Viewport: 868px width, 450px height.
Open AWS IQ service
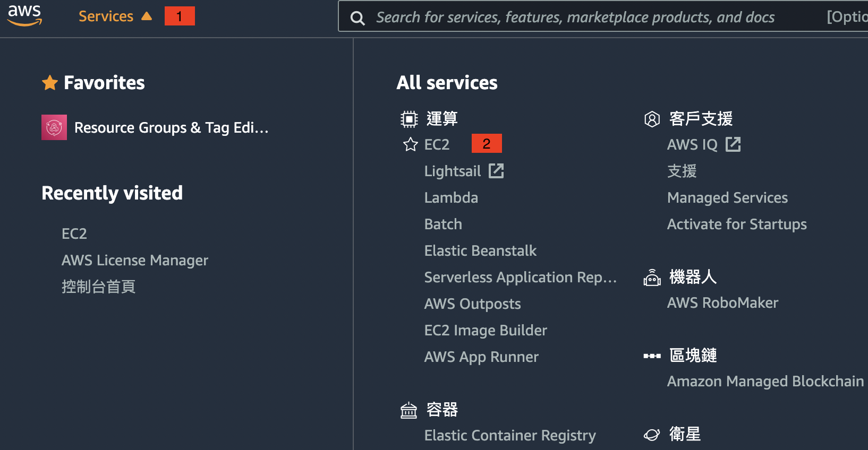point(692,144)
